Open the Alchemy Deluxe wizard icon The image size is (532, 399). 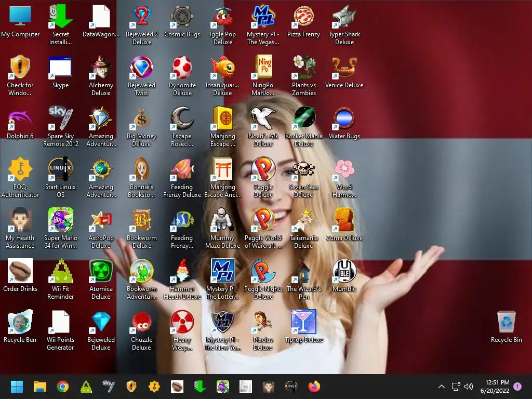pyautogui.click(x=101, y=67)
